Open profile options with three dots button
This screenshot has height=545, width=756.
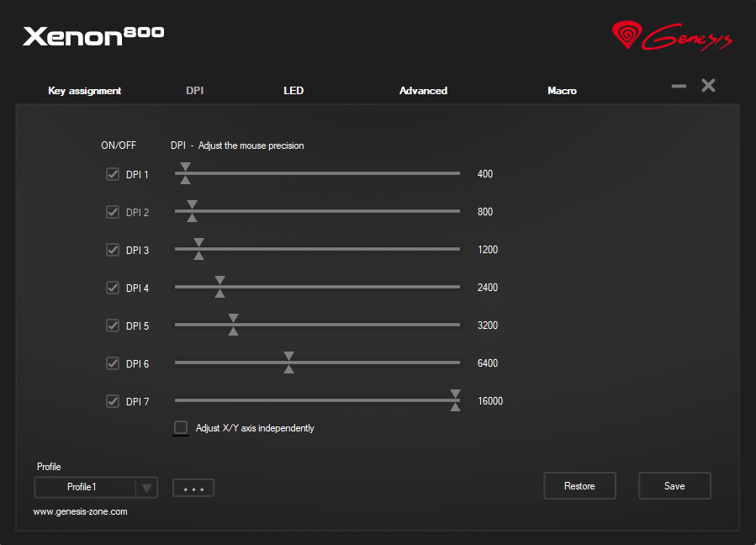click(x=193, y=488)
